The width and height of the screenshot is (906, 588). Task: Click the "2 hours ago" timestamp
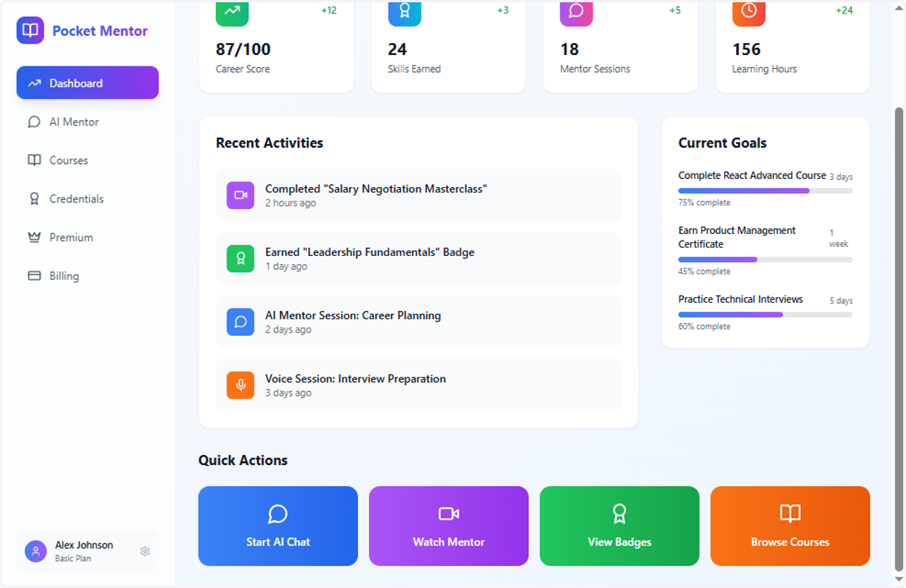pyautogui.click(x=291, y=203)
